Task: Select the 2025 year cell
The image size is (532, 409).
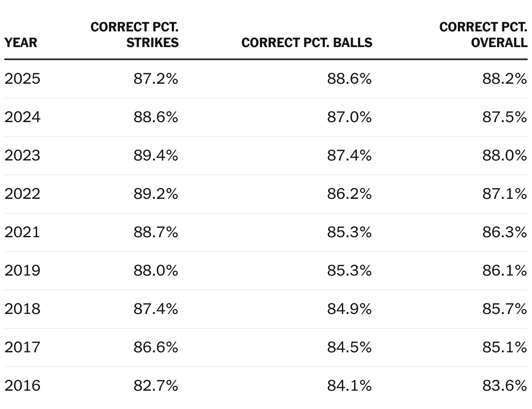Action: point(22,79)
